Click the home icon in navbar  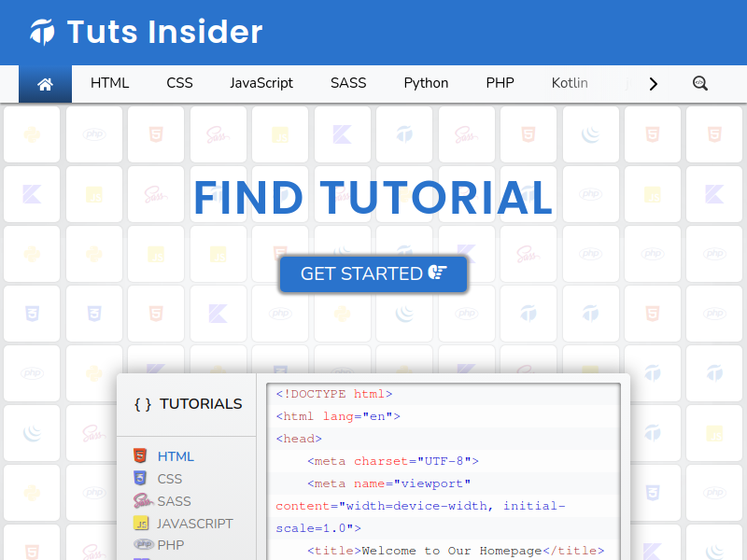45,84
